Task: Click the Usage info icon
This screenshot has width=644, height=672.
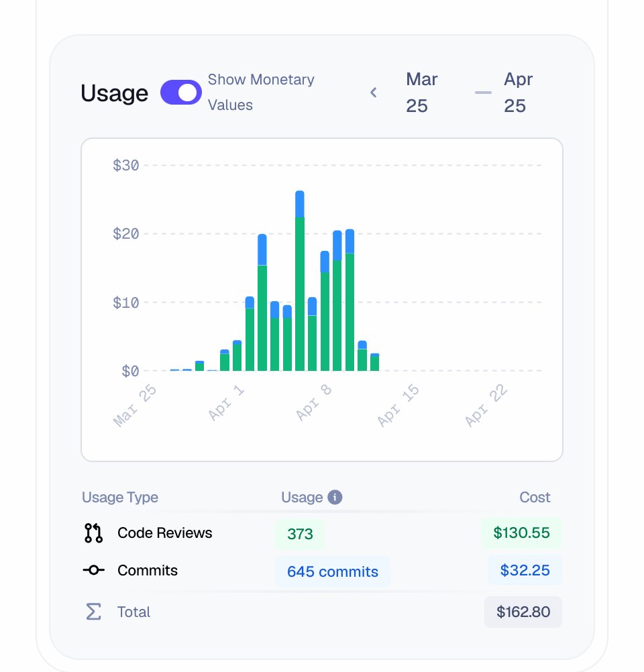Action: 335,497
